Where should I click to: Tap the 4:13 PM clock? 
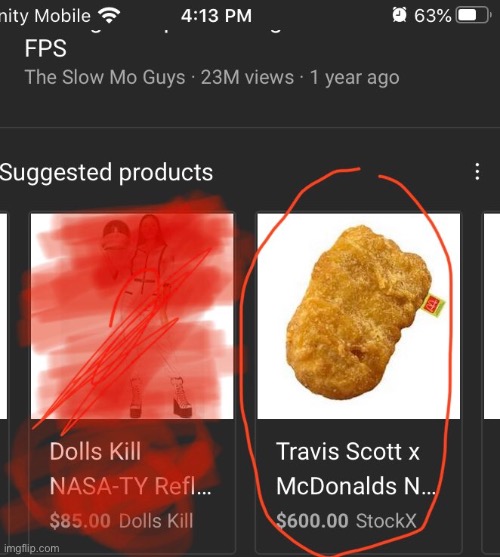216,16
